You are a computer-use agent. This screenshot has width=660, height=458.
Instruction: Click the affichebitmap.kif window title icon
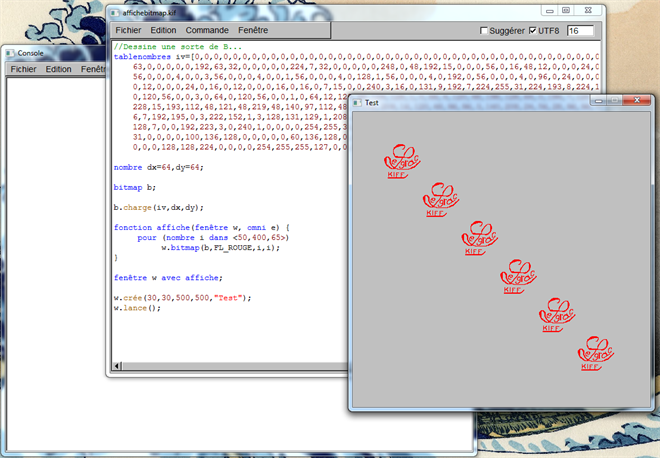(x=114, y=13)
